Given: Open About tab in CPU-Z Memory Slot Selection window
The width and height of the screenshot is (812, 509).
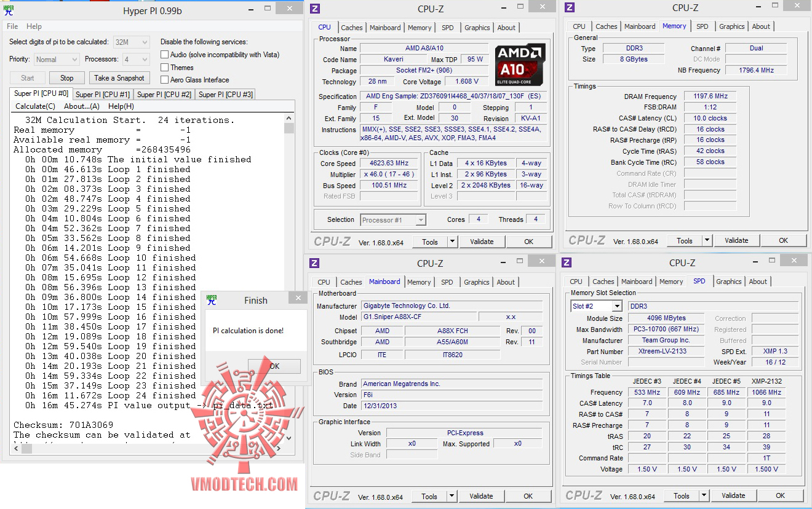Looking at the screenshot, I should [x=758, y=282].
